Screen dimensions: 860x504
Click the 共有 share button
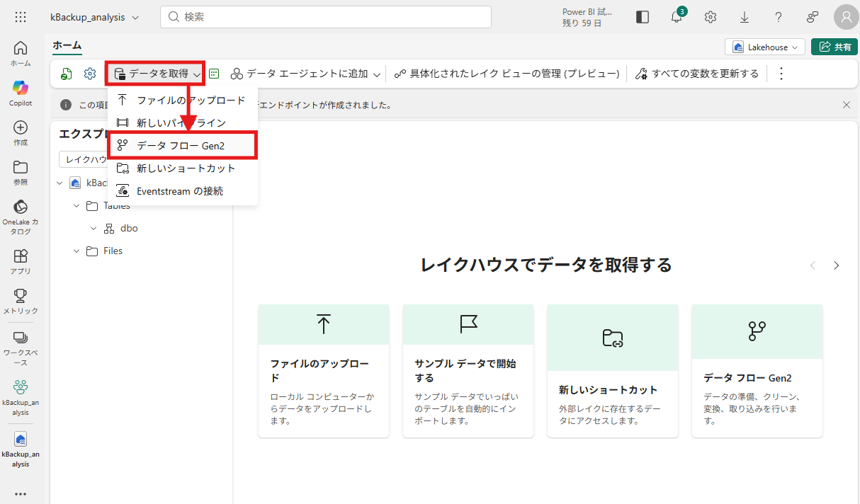click(x=834, y=47)
